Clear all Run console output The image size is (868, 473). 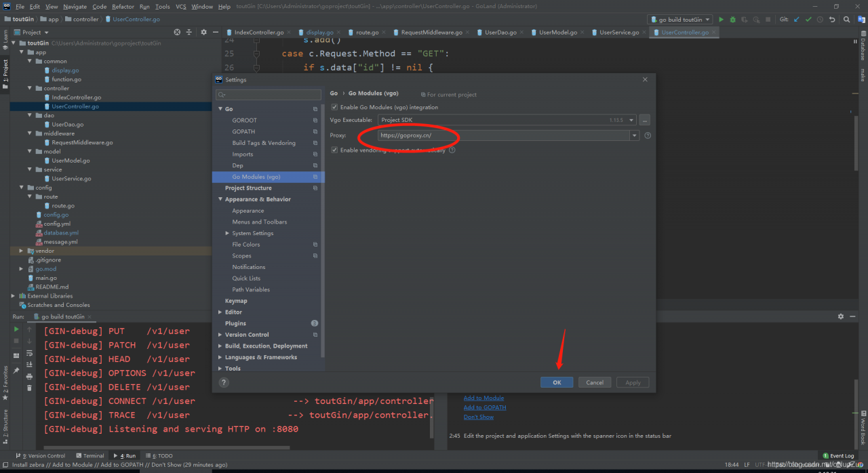click(29, 388)
